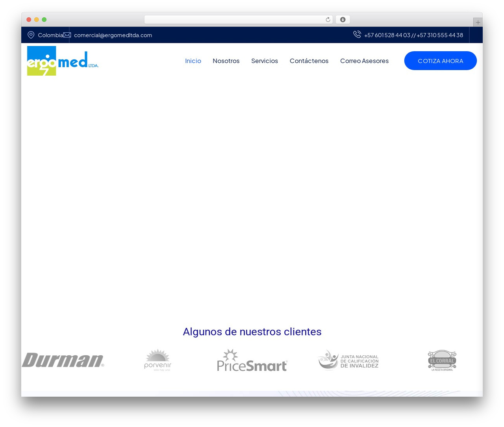Image resolution: width=504 pixels, height=427 pixels.
Task: Click the Ergomed LTDA logo
Action: 63,61
